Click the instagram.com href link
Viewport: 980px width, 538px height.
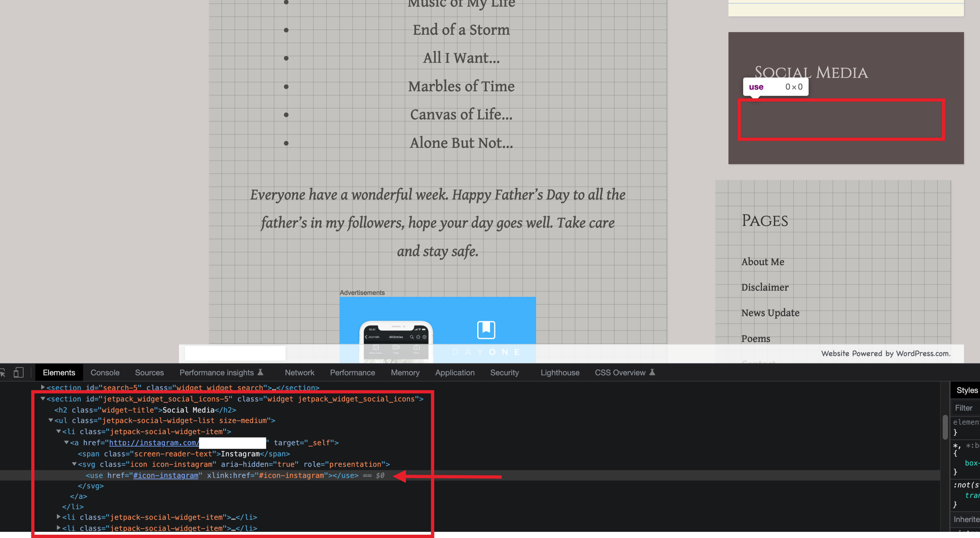click(154, 443)
